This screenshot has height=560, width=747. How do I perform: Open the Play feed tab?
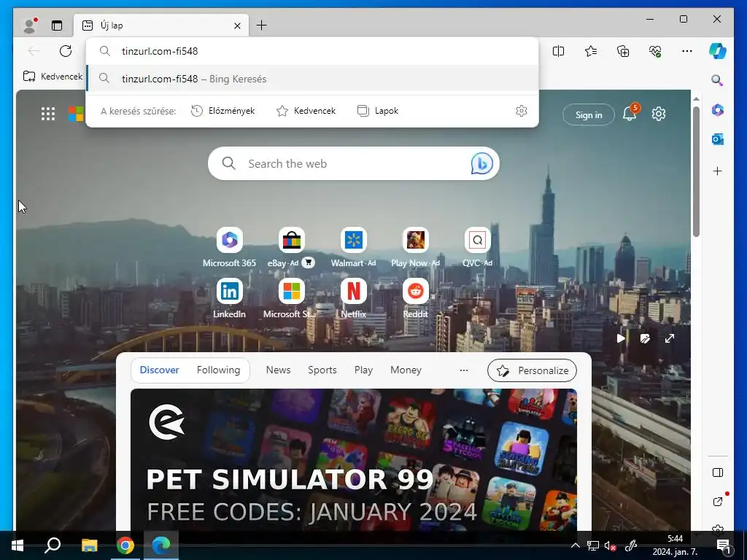[363, 370]
